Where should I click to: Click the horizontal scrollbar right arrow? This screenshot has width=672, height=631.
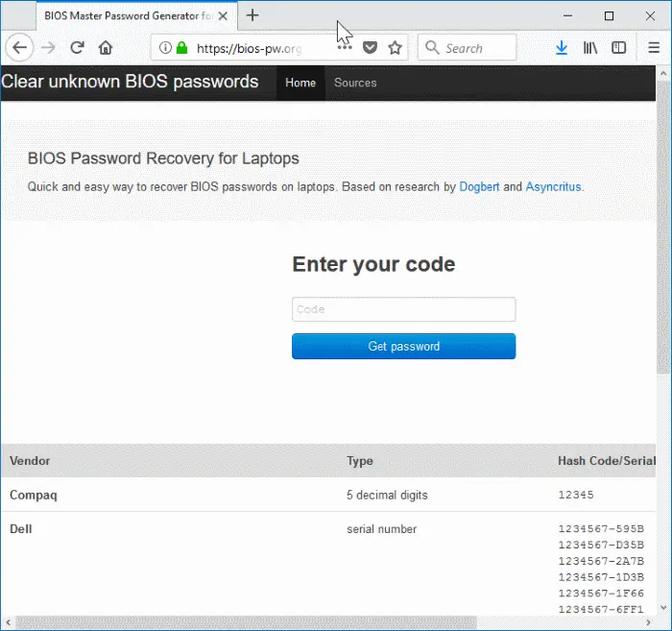click(x=648, y=622)
